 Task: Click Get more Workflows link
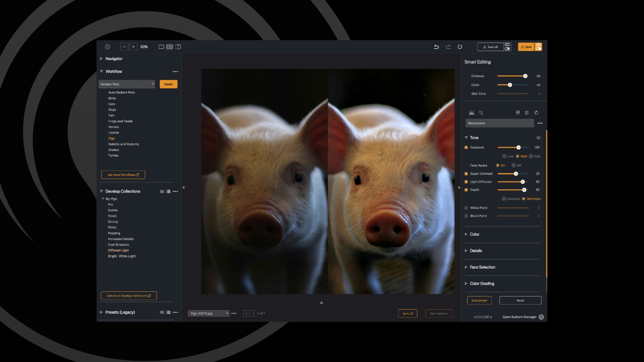(x=123, y=175)
